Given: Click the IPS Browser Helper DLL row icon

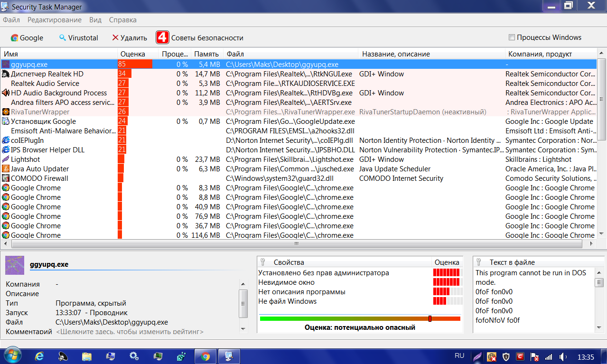Looking at the screenshot, I should point(6,149).
